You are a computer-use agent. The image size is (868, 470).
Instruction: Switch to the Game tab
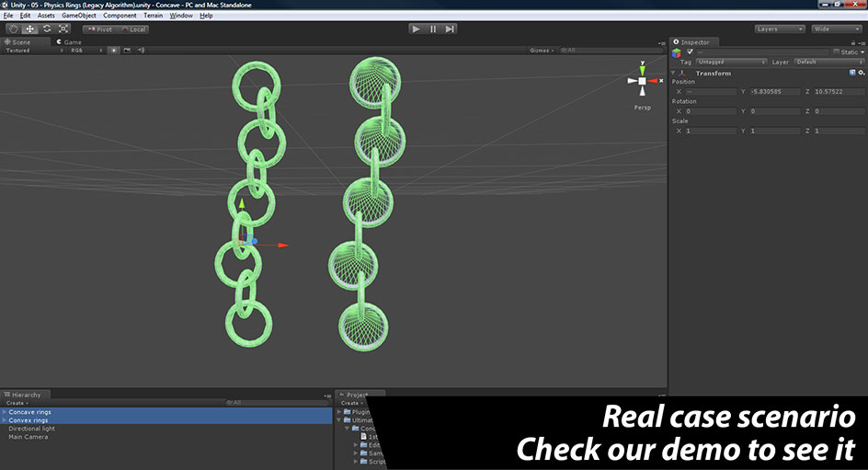(69, 42)
